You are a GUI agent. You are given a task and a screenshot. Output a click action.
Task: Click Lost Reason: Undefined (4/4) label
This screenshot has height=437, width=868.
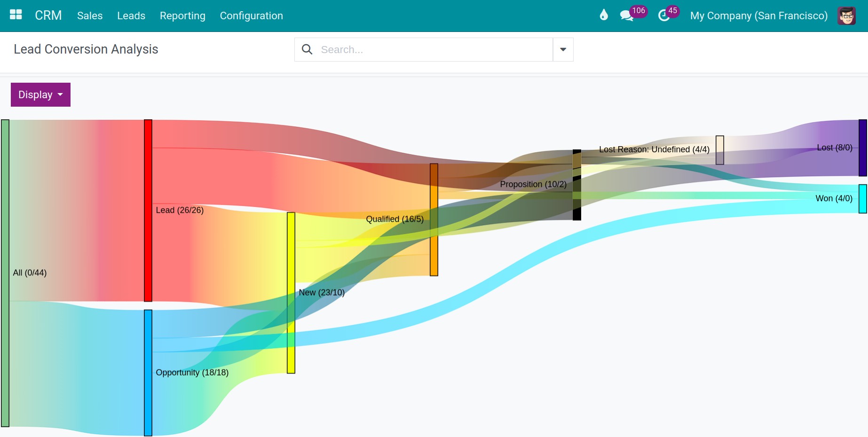point(654,149)
